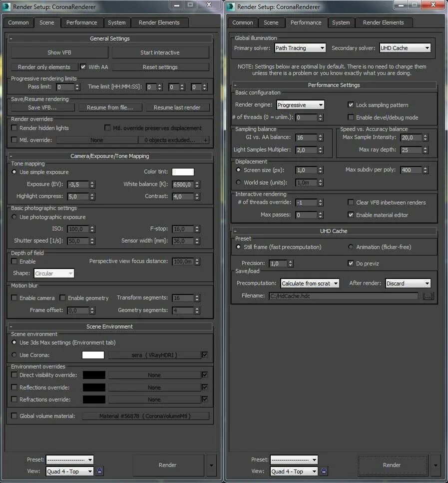The height and width of the screenshot is (483, 448).
Task: Open the depth of field Shape dropdown
Action: [x=54, y=273]
